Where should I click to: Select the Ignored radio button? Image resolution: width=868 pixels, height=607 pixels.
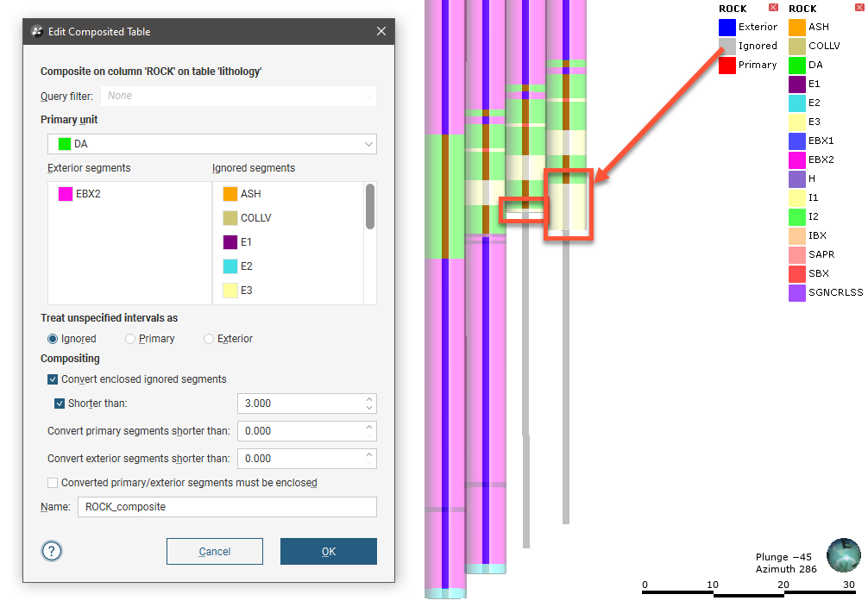coord(53,339)
